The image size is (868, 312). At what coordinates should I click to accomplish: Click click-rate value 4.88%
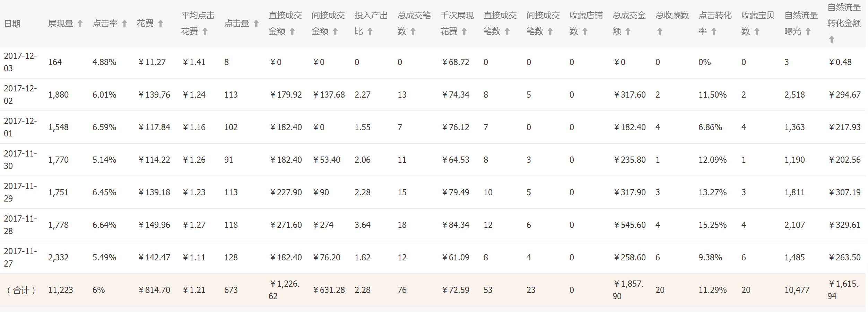pyautogui.click(x=104, y=62)
